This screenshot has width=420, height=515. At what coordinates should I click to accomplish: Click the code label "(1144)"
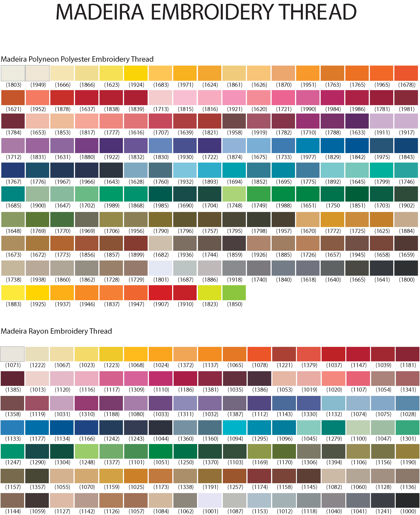coord(13,511)
